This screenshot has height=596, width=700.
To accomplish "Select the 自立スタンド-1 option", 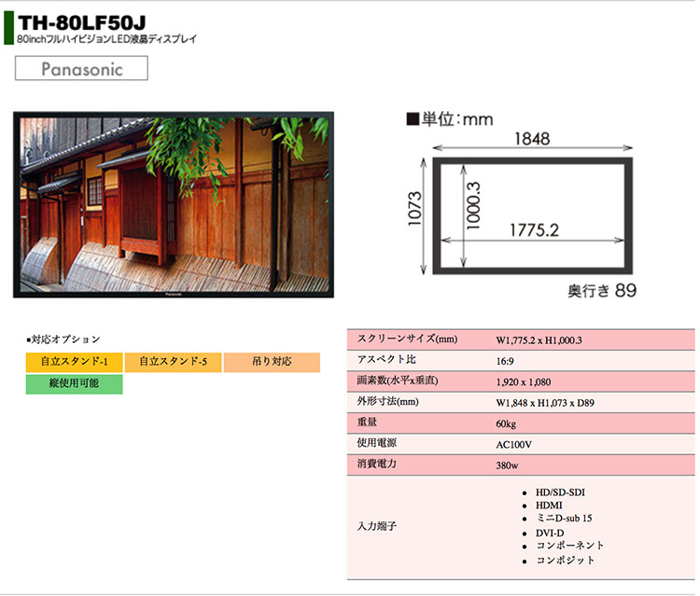I will 74,362.
